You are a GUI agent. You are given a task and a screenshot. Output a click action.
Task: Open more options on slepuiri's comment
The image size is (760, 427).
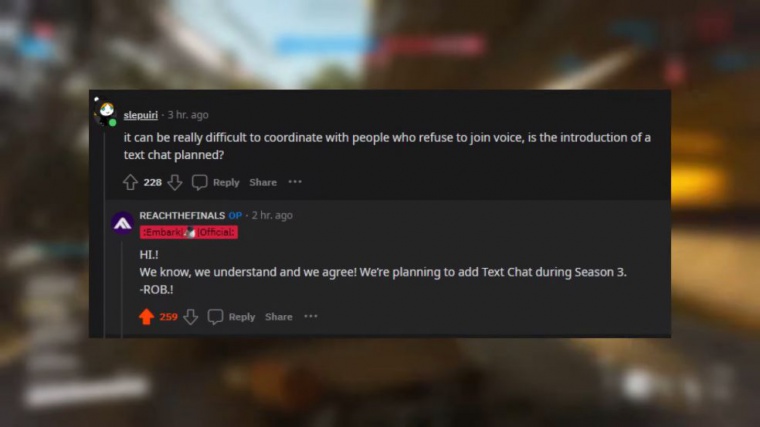[x=295, y=182]
